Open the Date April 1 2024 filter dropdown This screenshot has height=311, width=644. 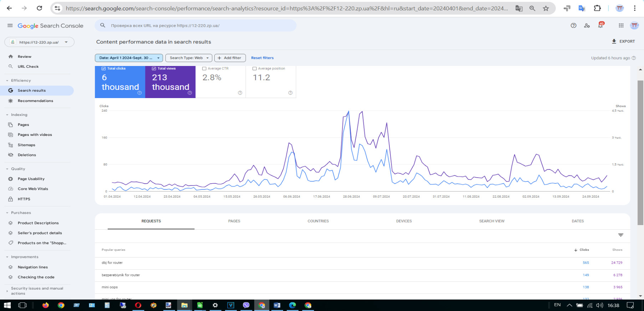(x=129, y=58)
